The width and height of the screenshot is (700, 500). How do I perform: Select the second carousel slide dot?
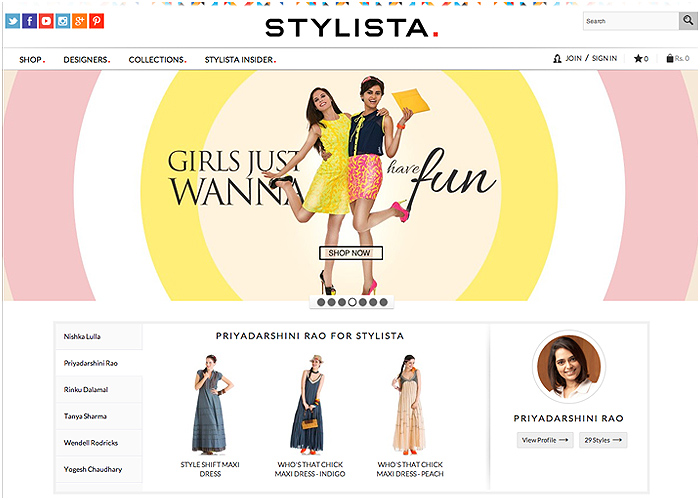pyautogui.click(x=332, y=302)
